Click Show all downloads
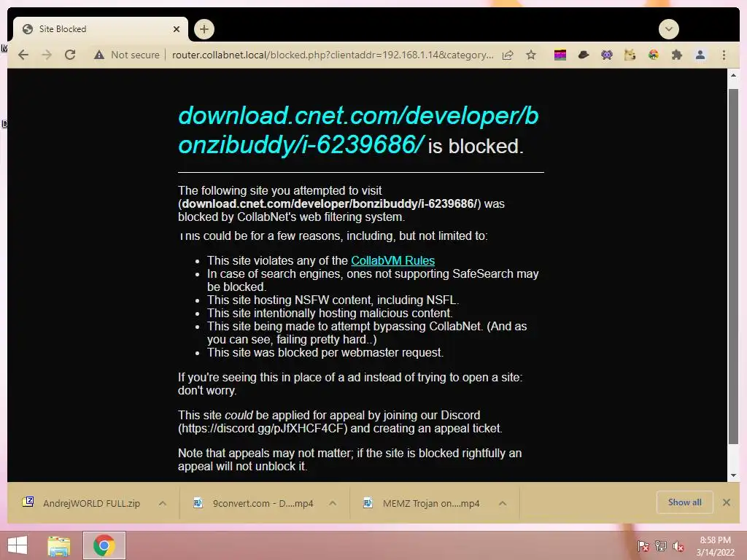 [x=684, y=502]
